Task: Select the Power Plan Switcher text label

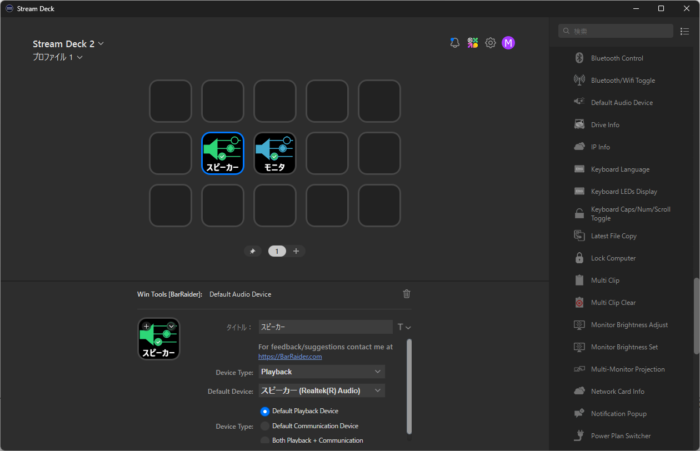Action: point(621,436)
